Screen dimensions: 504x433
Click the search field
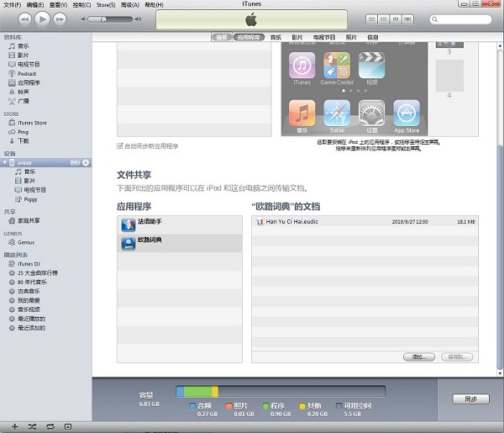[x=460, y=19]
